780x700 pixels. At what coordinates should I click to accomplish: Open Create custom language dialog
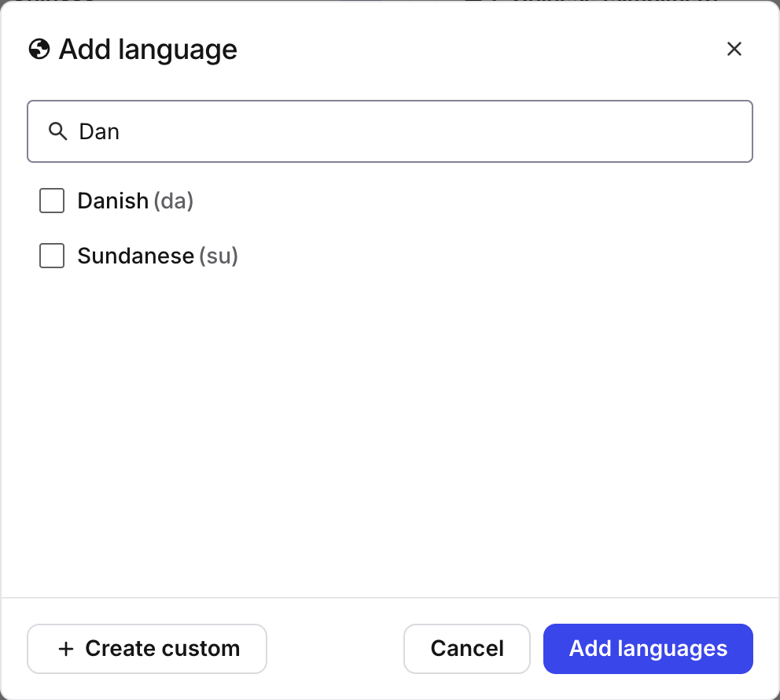pos(146,649)
